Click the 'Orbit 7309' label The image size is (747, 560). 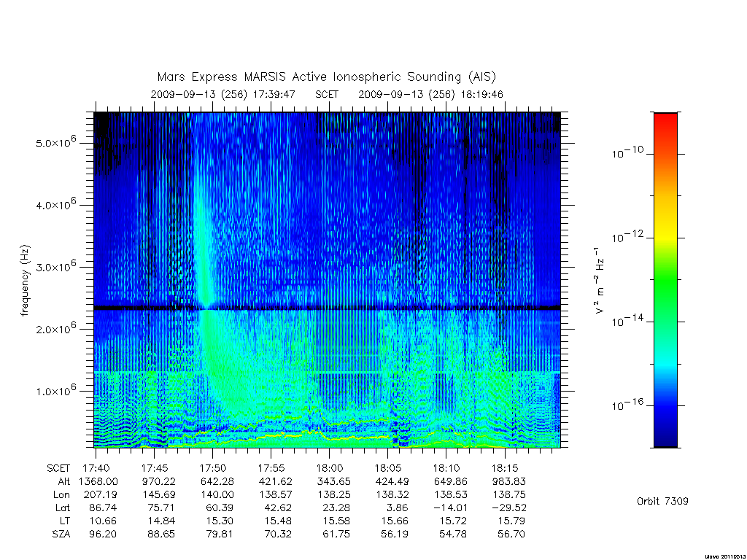662,501
